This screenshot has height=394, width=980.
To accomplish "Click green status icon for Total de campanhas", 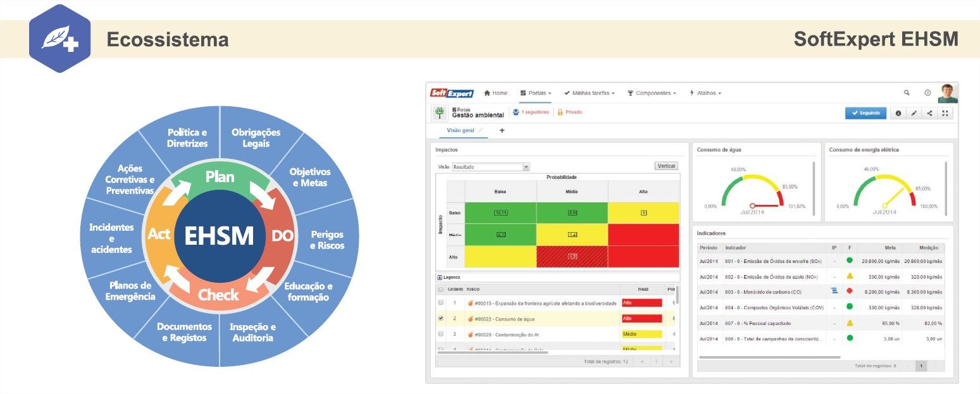I will [x=850, y=338].
